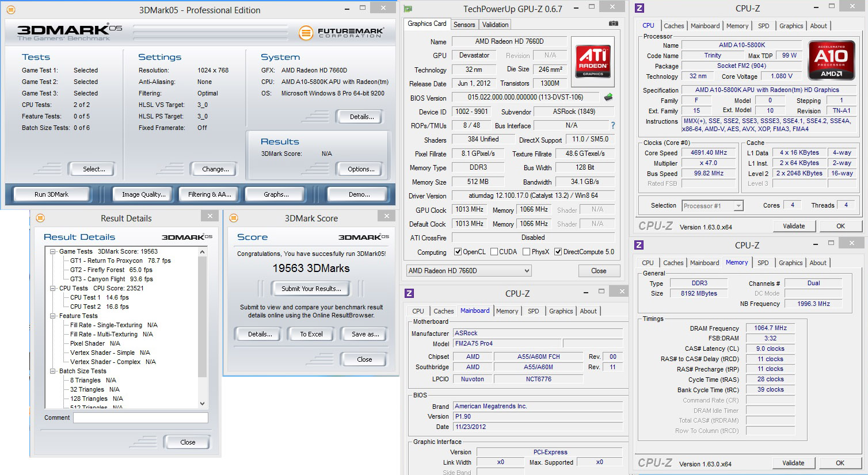Select the CPU Test 2 row
The width and height of the screenshot is (868, 475).
click(99, 307)
